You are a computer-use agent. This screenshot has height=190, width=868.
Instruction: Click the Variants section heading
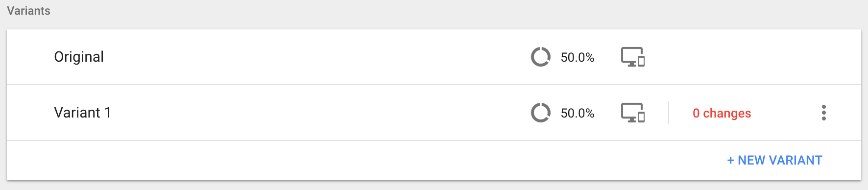tap(28, 11)
